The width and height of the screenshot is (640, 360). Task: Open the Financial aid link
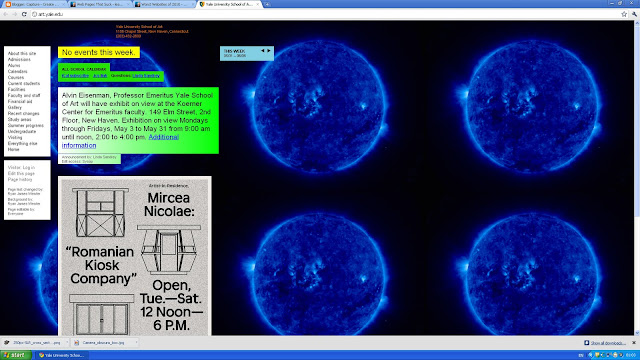pyautogui.click(x=20, y=101)
